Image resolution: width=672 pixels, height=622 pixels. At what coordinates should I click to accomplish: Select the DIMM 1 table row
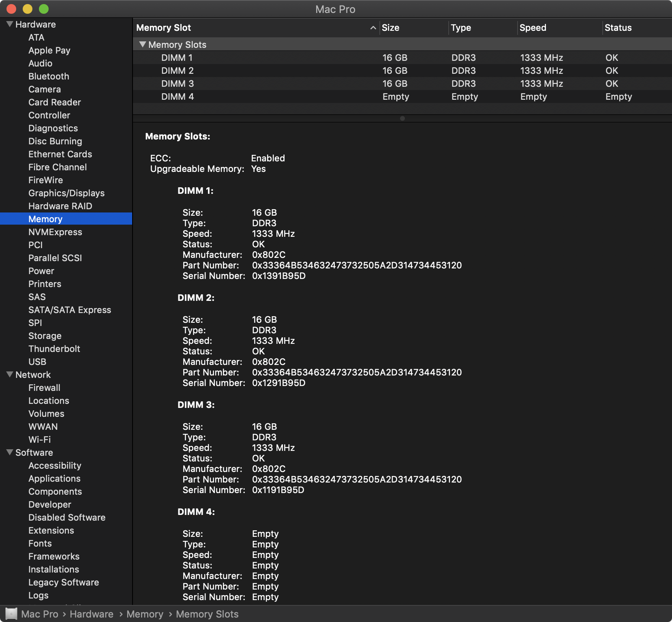coord(402,58)
